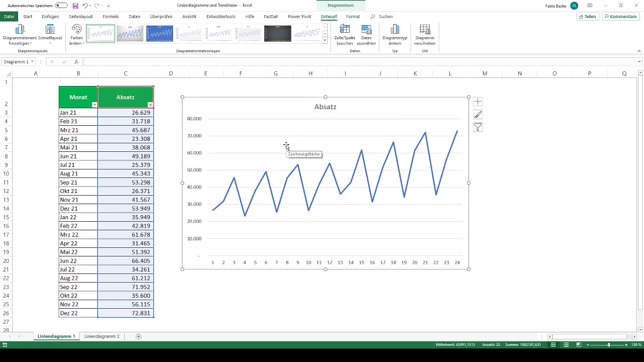Open the chart filter funnel icon

[478, 128]
